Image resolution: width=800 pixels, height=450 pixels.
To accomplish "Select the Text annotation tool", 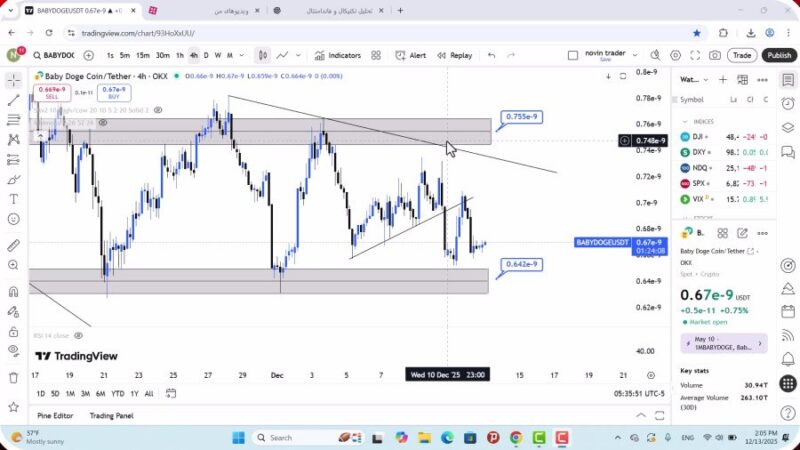I will pyautogui.click(x=14, y=199).
